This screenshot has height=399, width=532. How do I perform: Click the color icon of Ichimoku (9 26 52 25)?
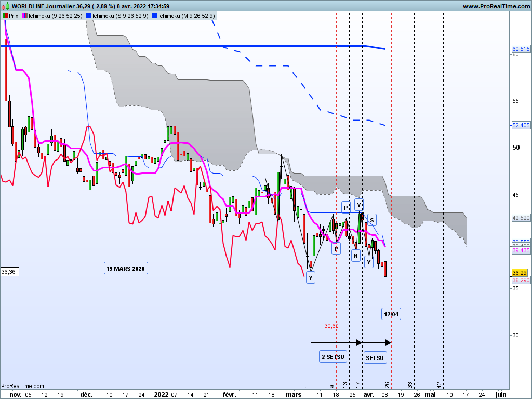[25, 16]
